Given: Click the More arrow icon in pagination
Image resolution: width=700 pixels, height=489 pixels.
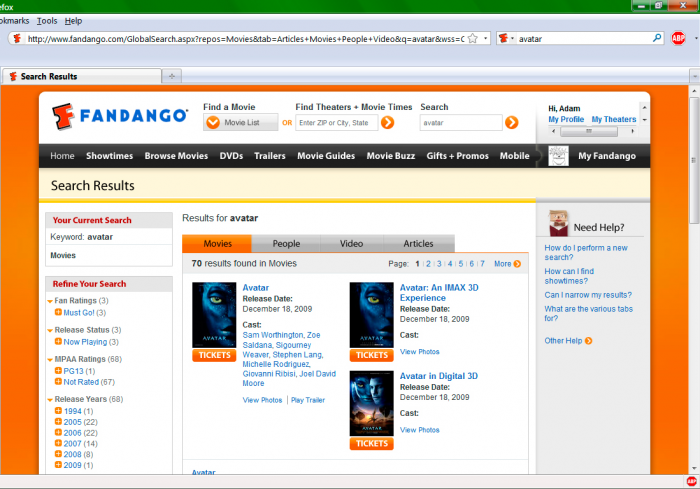Looking at the screenshot, I should coord(517,264).
